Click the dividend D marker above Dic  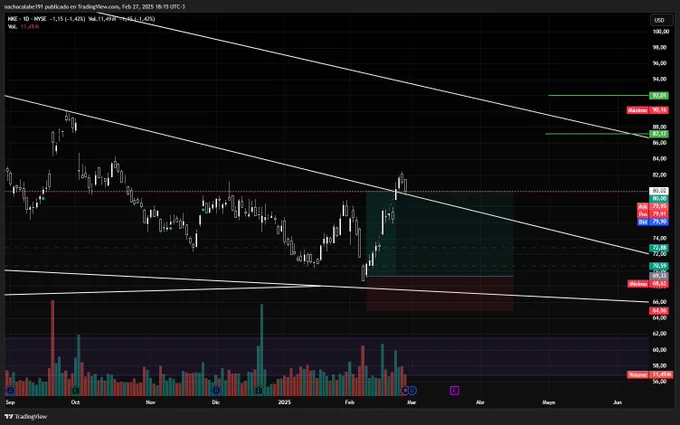click(216, 391)
